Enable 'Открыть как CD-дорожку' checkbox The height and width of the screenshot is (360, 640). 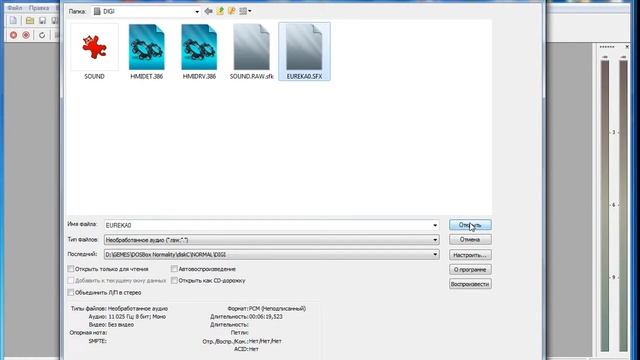click(174, 280)
